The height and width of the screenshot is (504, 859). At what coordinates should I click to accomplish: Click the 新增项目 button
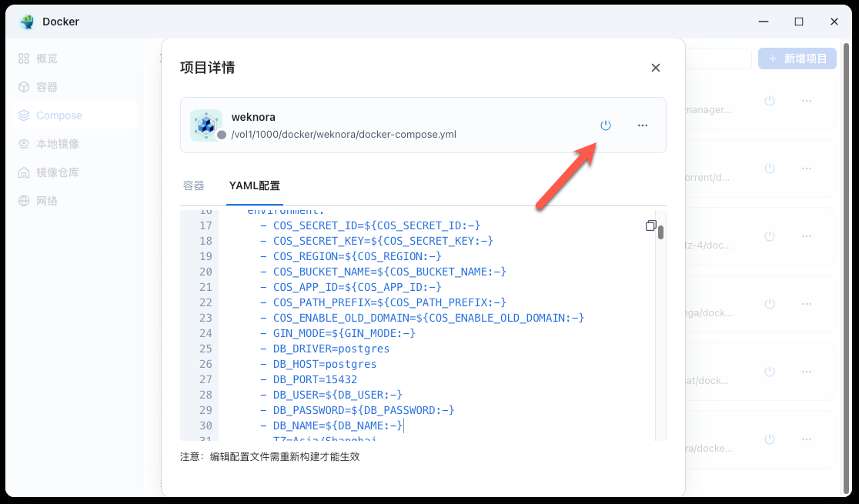click(797, 58)
